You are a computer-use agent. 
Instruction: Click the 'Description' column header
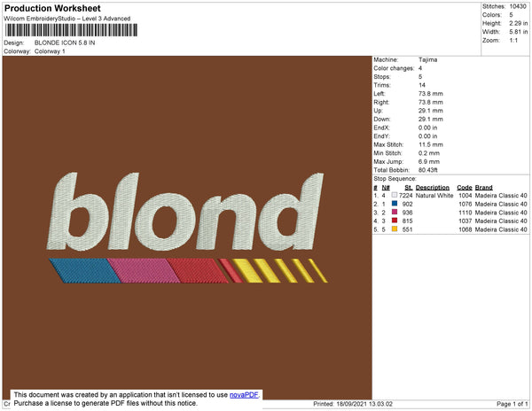point(433,188)
